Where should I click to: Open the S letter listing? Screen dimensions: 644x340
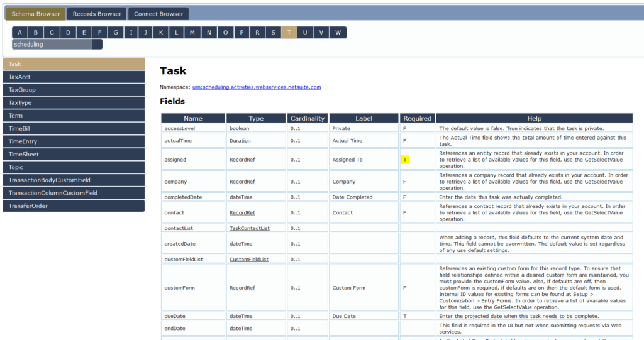[273, 33]
